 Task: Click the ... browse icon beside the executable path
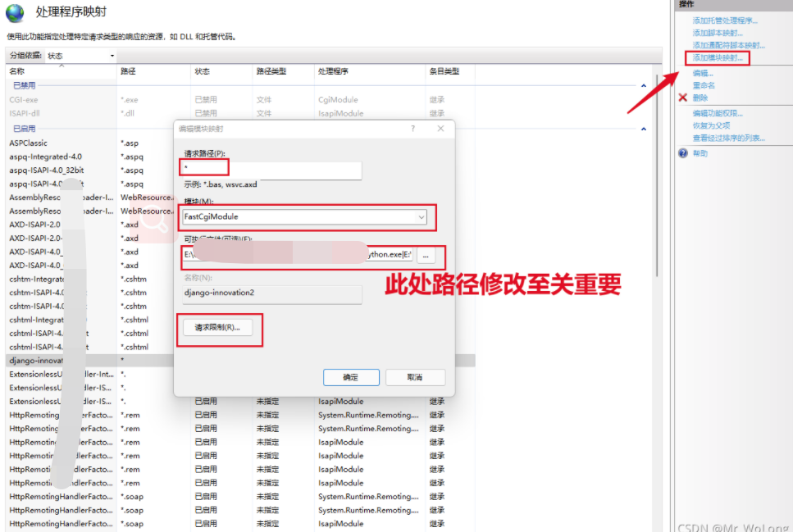point(427,256)
